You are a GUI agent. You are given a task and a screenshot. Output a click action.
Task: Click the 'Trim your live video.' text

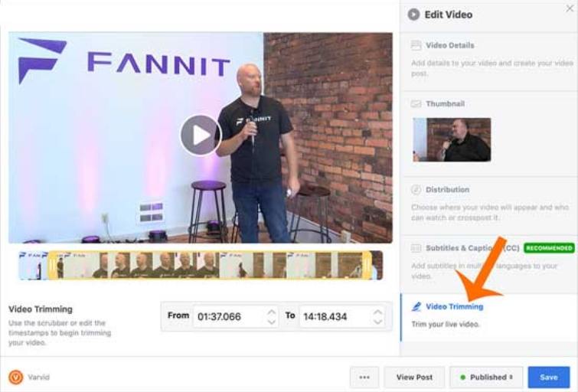point(446,325)
